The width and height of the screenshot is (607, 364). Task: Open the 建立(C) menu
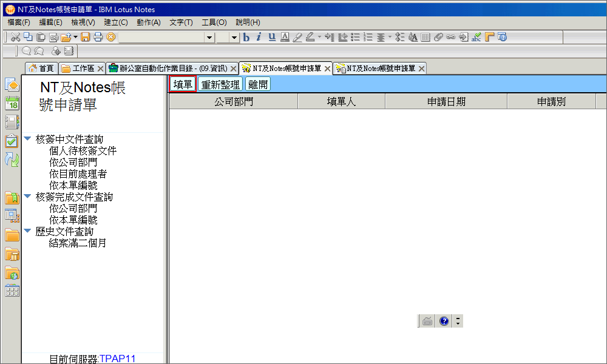[116, 22]
